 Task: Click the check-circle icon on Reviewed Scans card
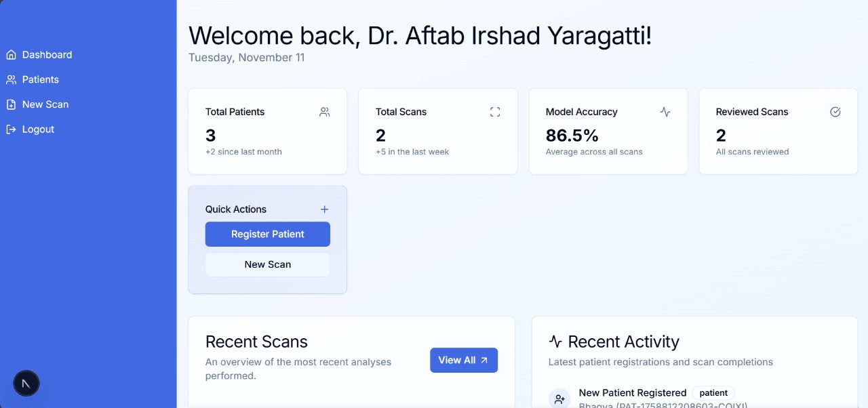pyautogui.click(x=835, y=112)
